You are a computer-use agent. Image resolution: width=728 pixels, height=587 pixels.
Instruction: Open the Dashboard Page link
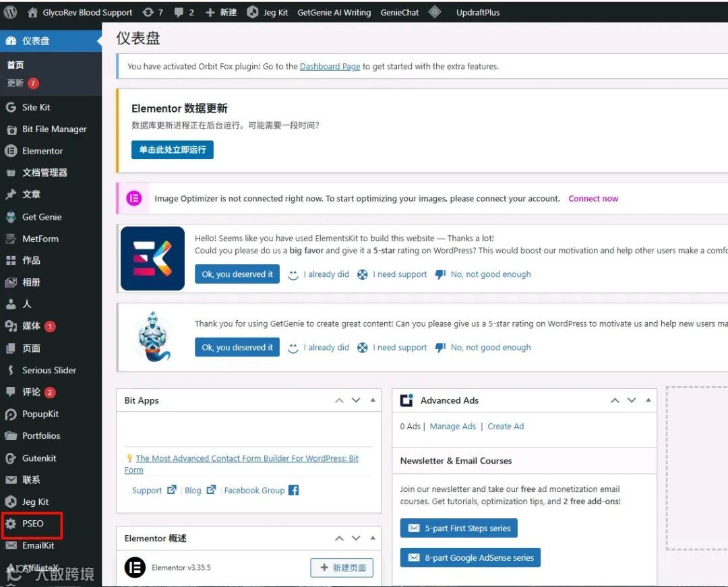click(x=330, y=66)
